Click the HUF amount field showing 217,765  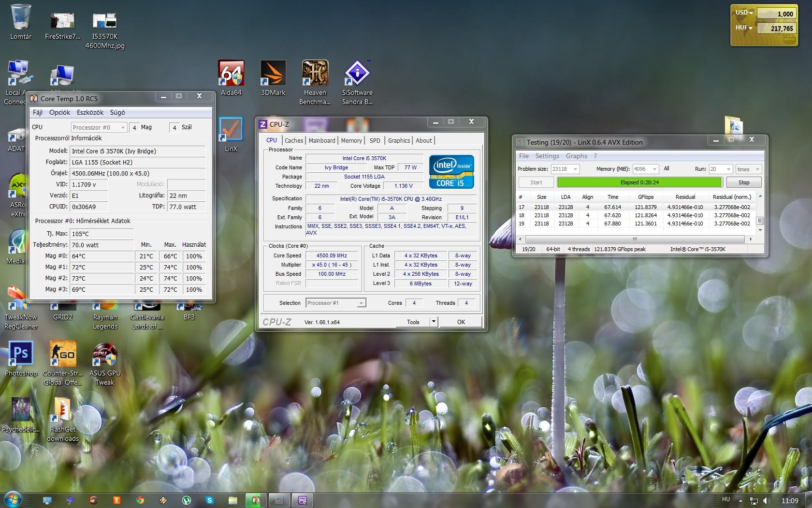tap(776, 29)
